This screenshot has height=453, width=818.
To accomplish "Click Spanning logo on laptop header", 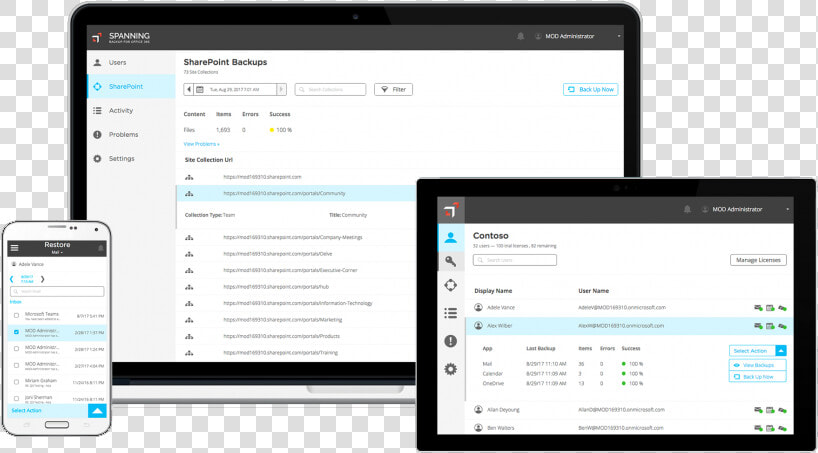I will 121,37.
